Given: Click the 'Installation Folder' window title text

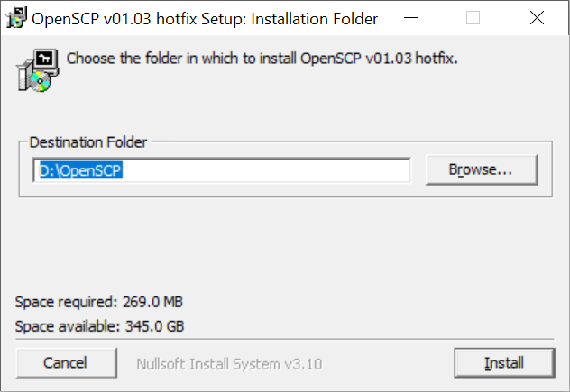Looking at the screenshot, I should pyautogui.click(x=315, y=19).
